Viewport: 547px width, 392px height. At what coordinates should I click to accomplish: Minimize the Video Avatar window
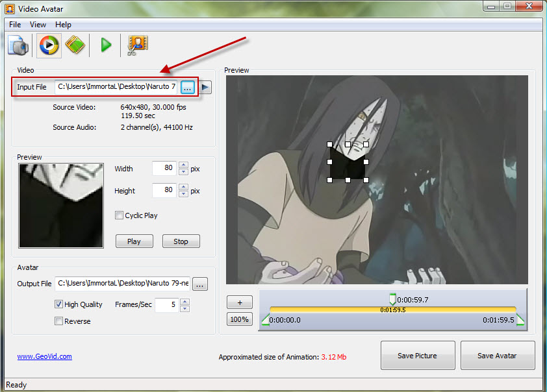click(x=491, y=6)
